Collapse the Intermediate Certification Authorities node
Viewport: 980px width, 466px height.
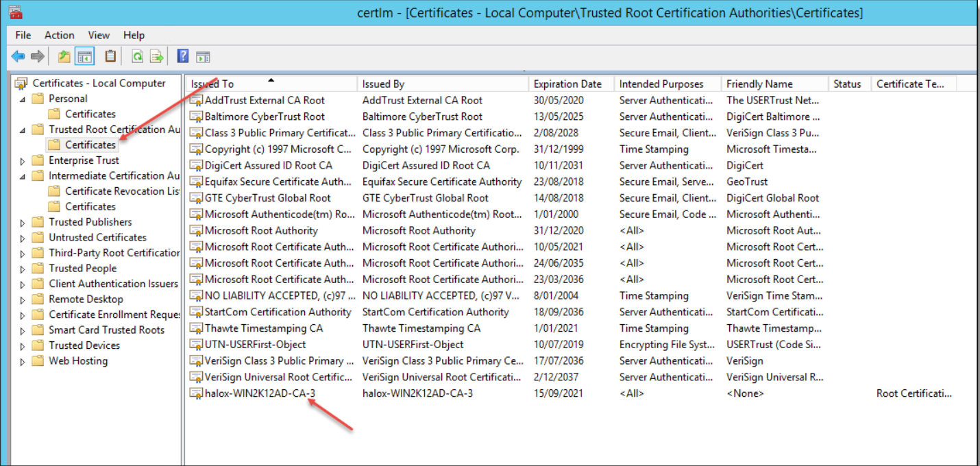pos(23,177)
